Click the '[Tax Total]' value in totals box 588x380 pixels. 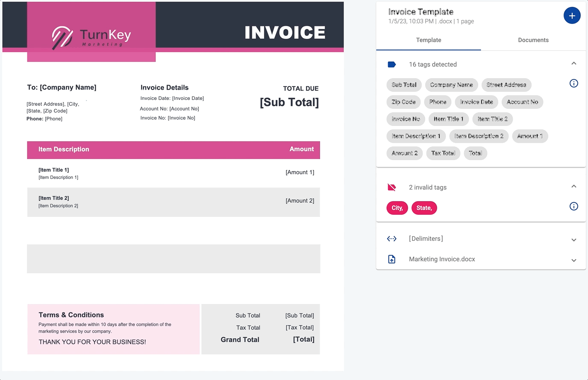300,327
